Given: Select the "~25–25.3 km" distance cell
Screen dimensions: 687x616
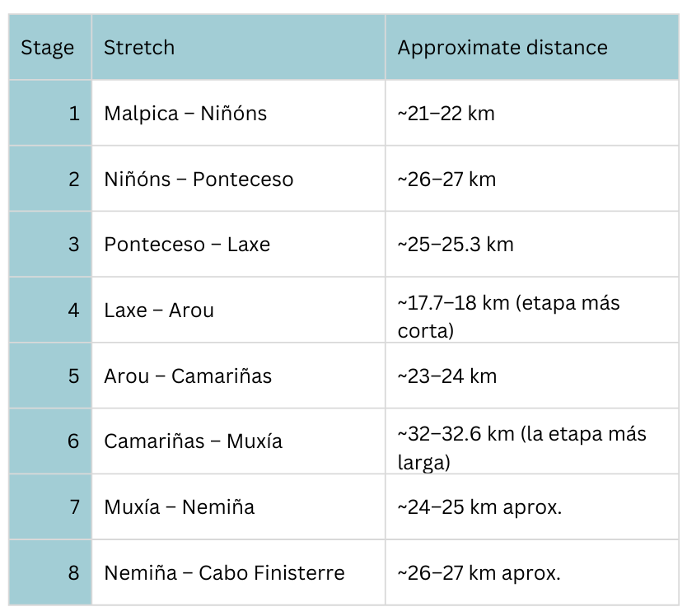Looking at the screenshot, I should click(456, 245).
